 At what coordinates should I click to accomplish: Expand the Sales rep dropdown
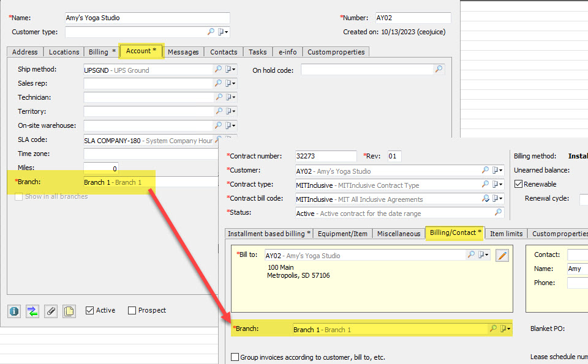tap(230, 83)
